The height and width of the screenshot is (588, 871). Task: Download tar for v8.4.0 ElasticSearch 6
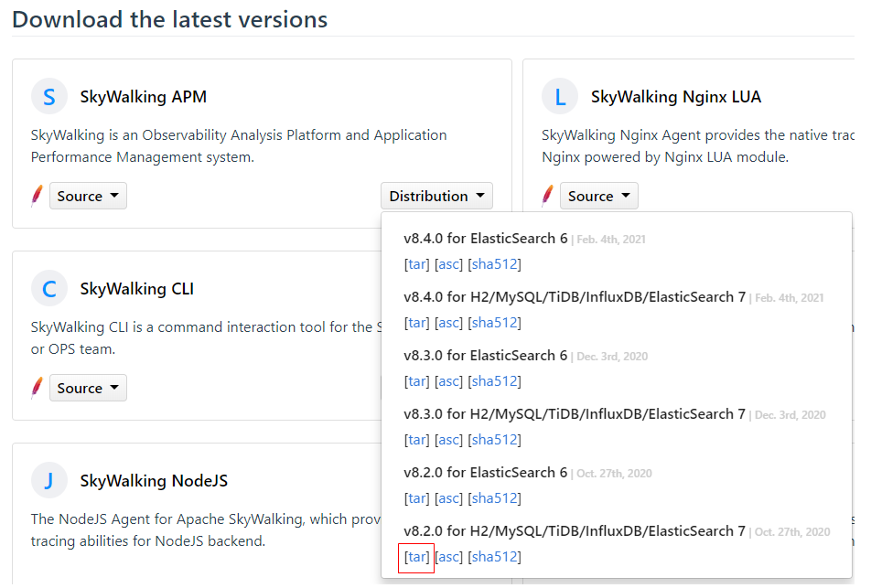point(417,264)
